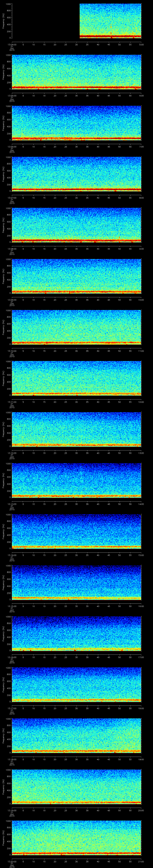This screenshot has height=868, width=153.
Task: Select the 11:00 end time label
Action: pos(141,351)
